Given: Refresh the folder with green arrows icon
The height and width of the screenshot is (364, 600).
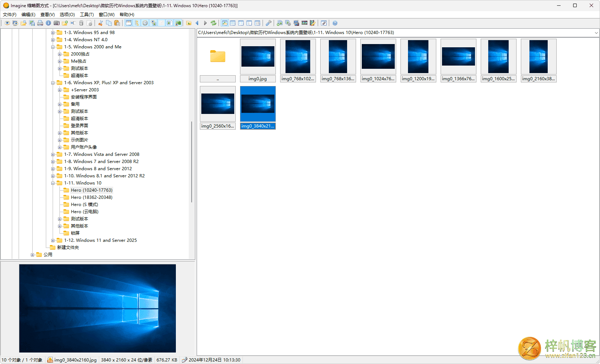Looking at the screenshot, I should (x=213, y=23).
